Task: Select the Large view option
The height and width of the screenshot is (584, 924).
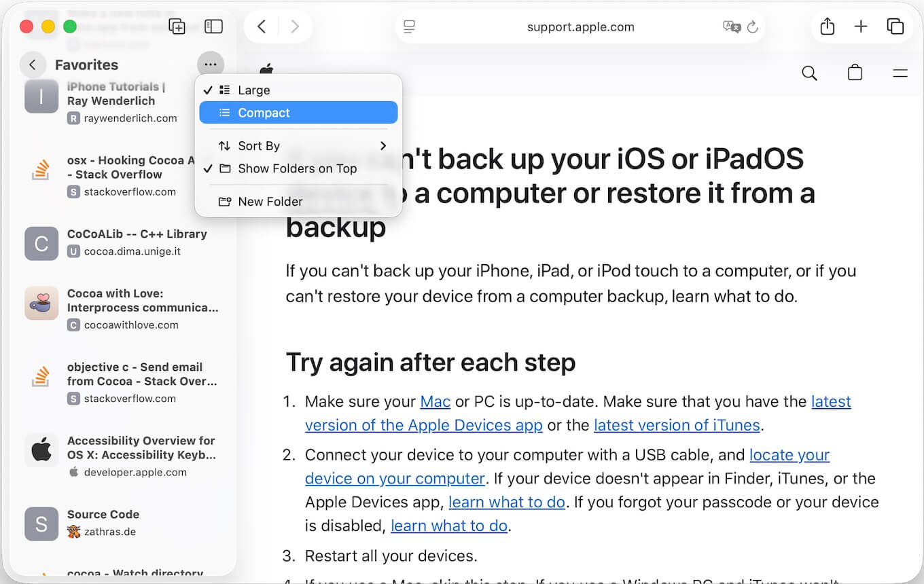Action: (x=253, y=90)
